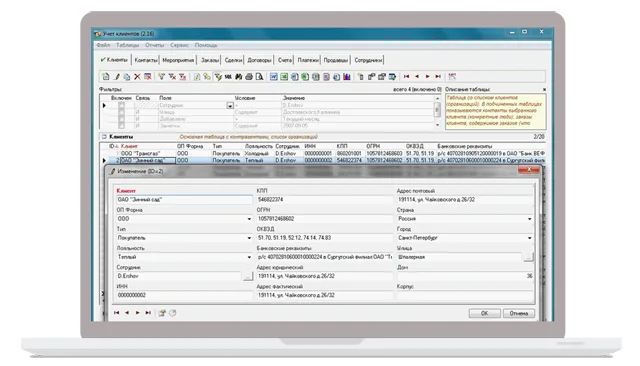Close the table description panel
The image size is (640, 366).
pos(544,89)
